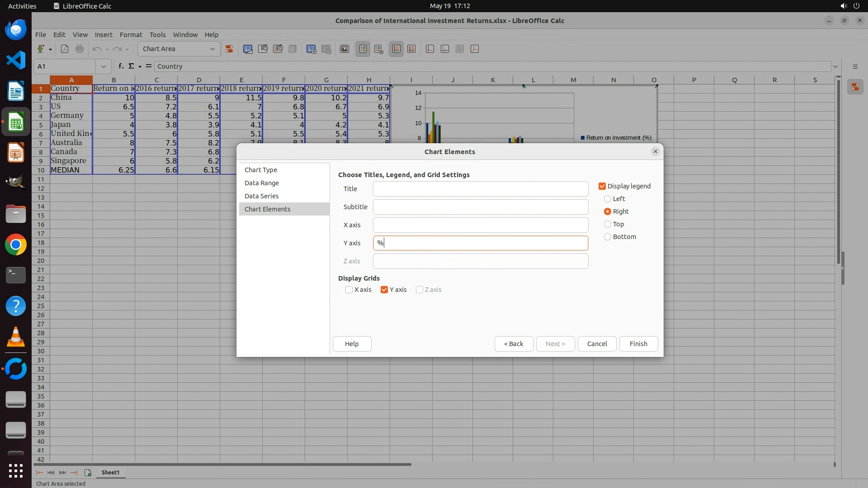Select the Left legend position radio button
Image resolution: width=868 pixels, height=488 pixels.
pyautogui.click(x=608, y=199)
